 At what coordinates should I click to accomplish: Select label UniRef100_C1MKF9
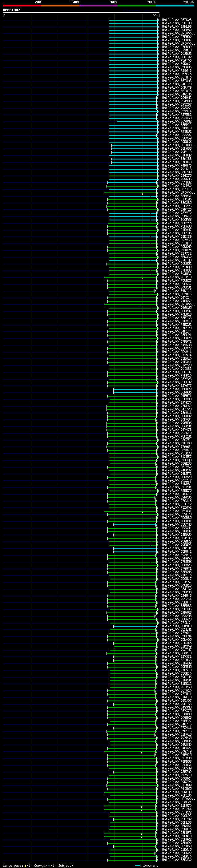pyautogui.click(x=177, y=128)
